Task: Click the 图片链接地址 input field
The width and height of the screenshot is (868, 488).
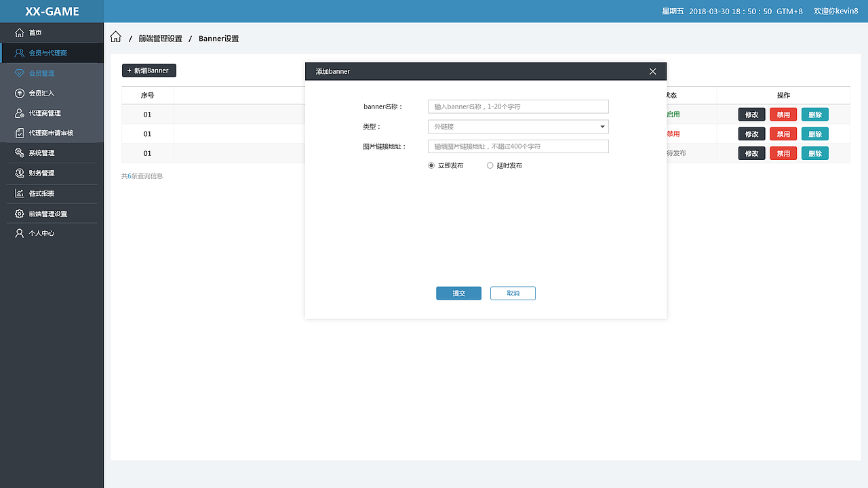Action: pos(518,146)
